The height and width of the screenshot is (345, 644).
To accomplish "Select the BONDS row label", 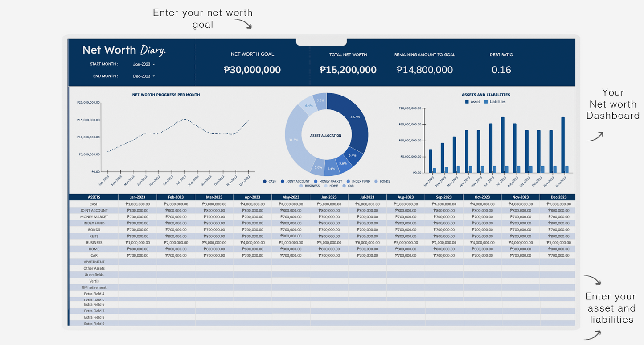I will pyautogui.click(x=94, y=230).
